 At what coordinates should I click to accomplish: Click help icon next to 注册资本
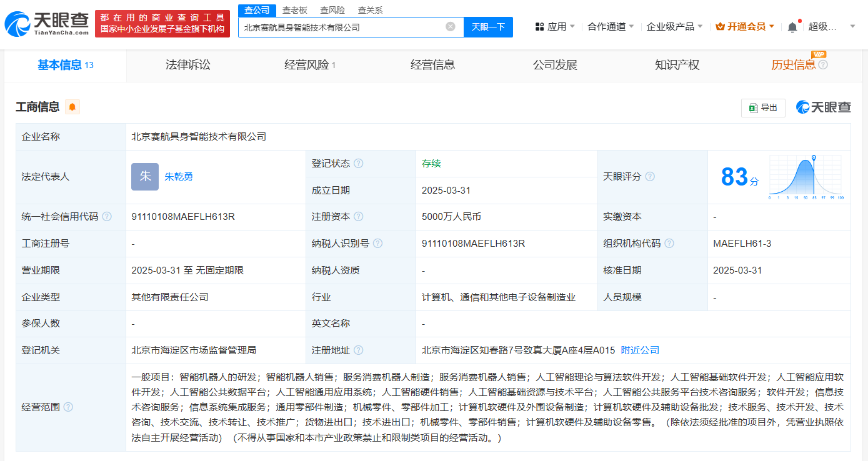358,217
